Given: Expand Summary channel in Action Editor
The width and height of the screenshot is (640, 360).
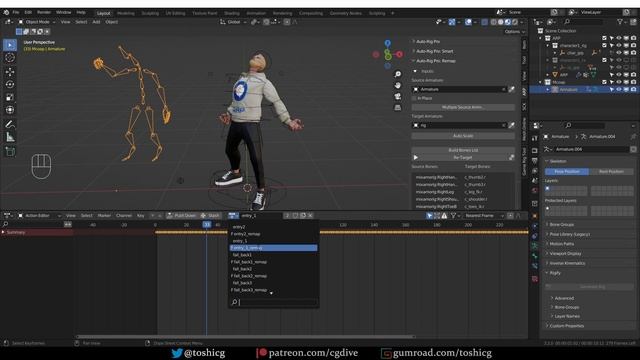Looking at the screenshot, I should pos(3,232).
